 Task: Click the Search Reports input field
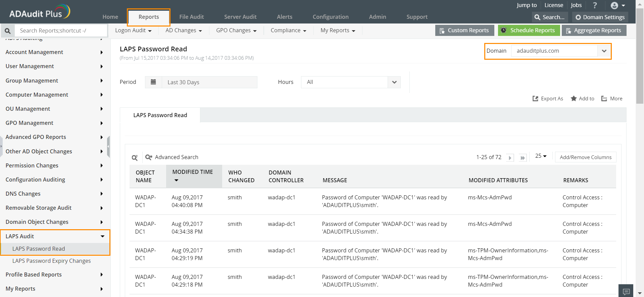pyautogui.click(x=61, y=31)
